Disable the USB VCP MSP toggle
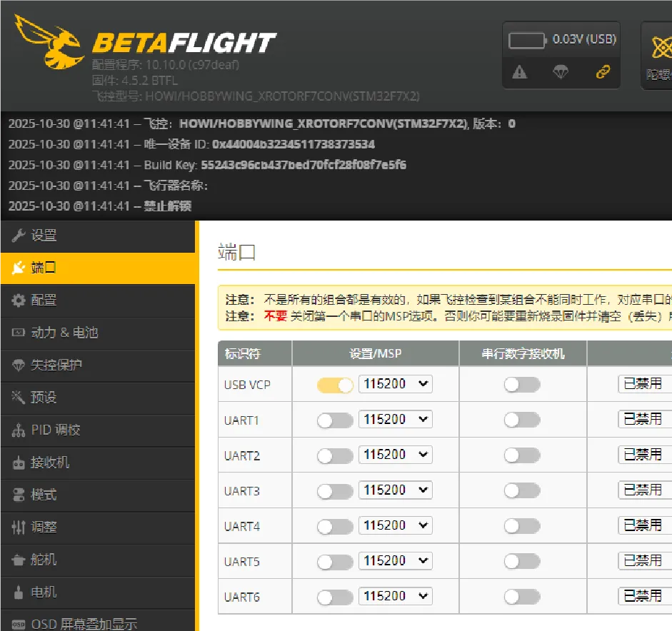This screenshot has height=631, width=672. (x=335, y=385)
